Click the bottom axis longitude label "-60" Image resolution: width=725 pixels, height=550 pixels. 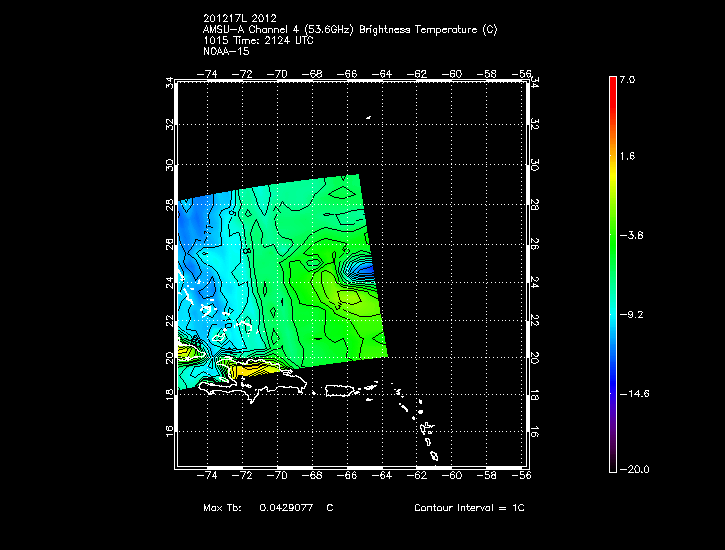[452, 475]
